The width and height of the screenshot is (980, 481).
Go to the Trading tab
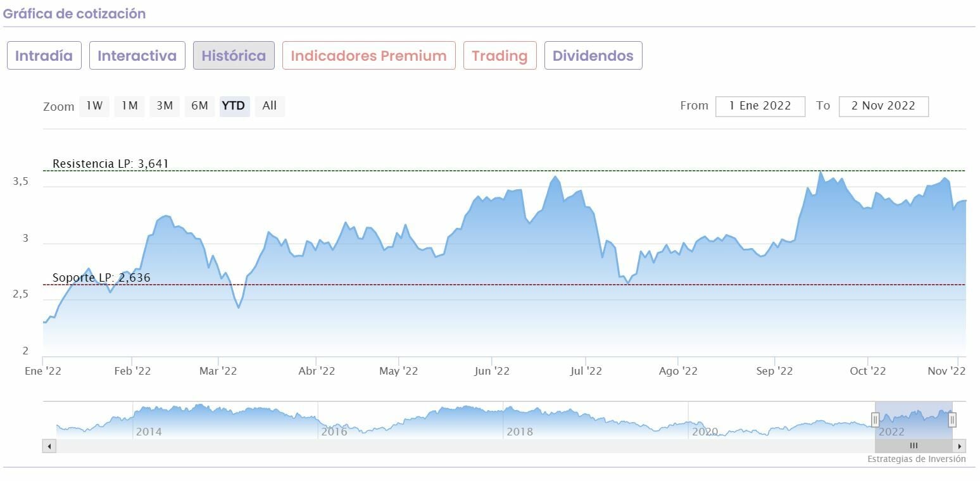[499, 56]
